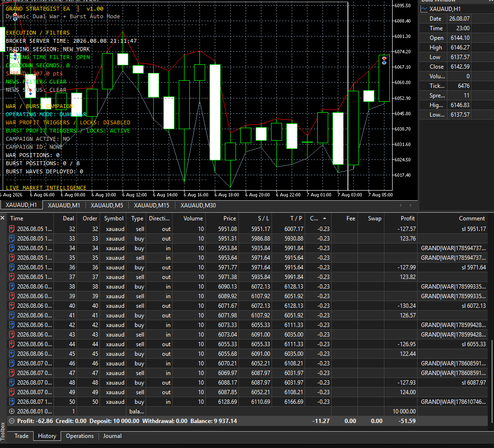Click the deal icon in row 47
The height and width of the screenshot is (448, 494).
[12, 373]
